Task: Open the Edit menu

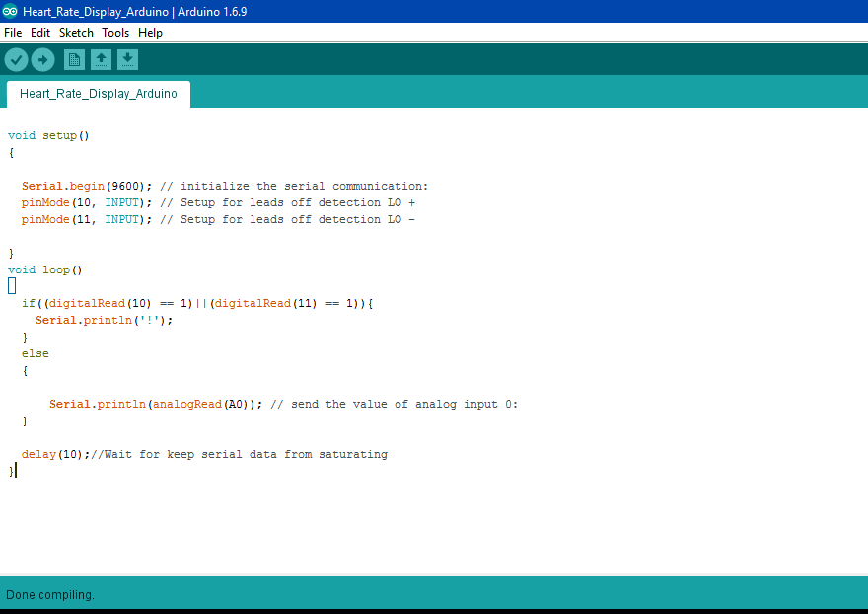Action: 40,33
